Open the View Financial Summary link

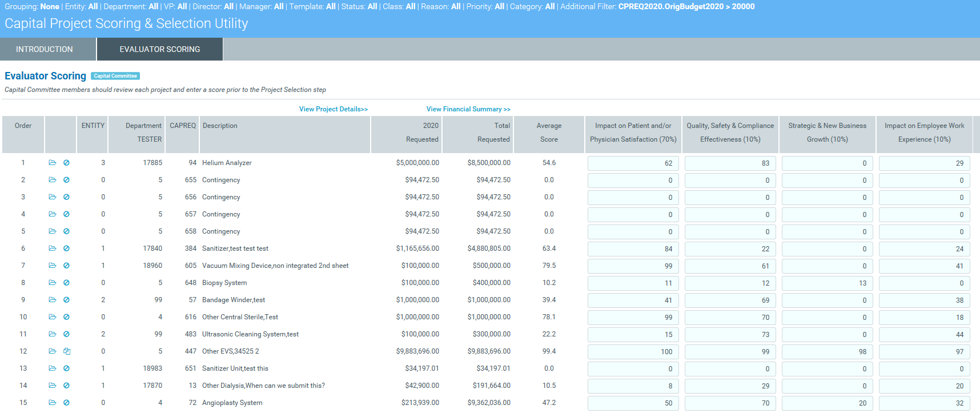(468, 109)
